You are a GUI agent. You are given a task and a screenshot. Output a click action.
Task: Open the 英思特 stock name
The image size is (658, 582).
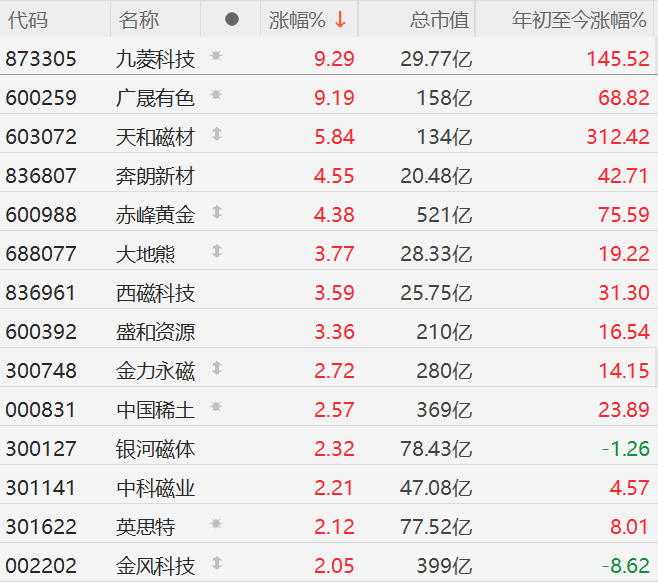[145, 527]
